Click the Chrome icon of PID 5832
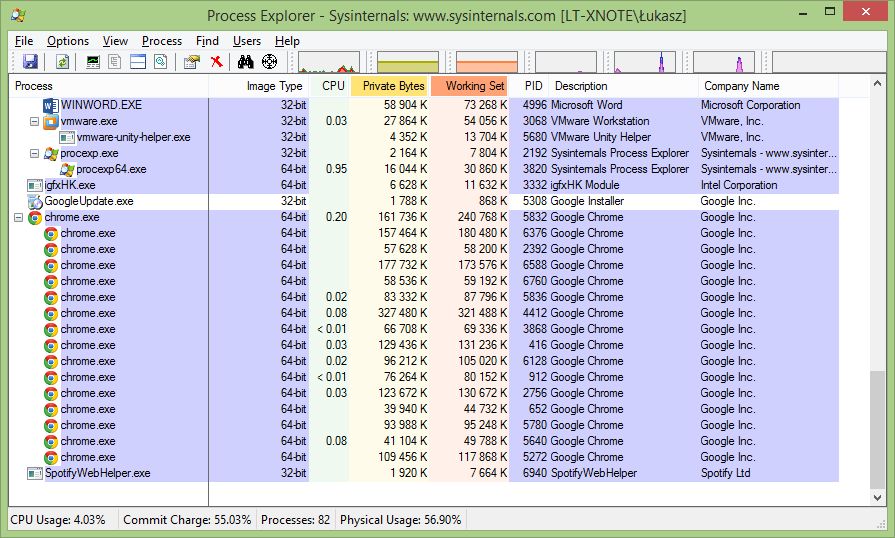Viewport: 895px width, 538px height. click(35, 217)
